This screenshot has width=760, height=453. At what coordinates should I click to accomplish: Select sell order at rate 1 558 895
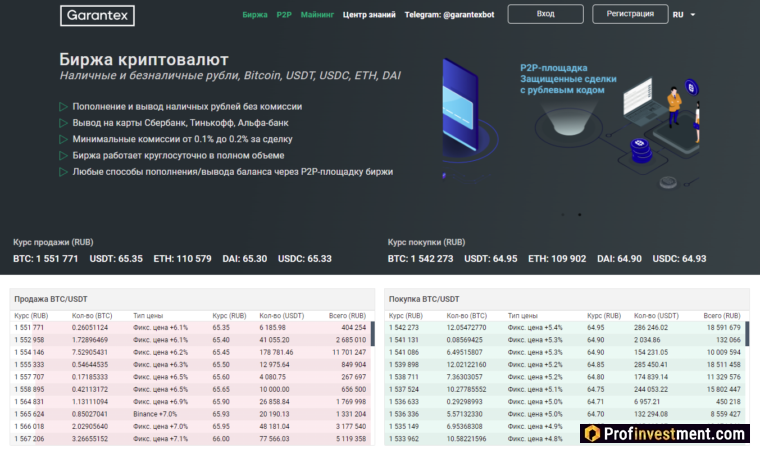click(190, 390)
